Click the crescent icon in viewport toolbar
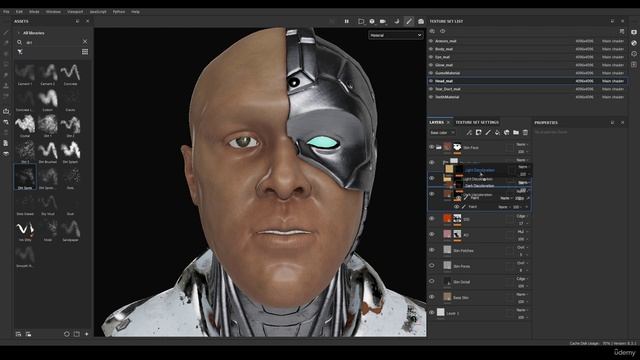640x360 pixels. point(396,21)
